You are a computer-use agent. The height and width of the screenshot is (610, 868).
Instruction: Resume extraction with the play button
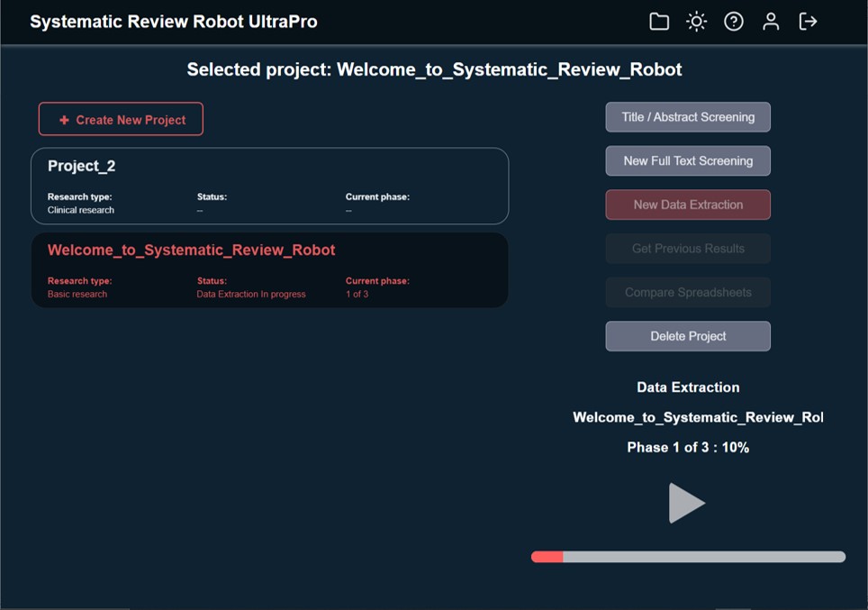point(686,503)
